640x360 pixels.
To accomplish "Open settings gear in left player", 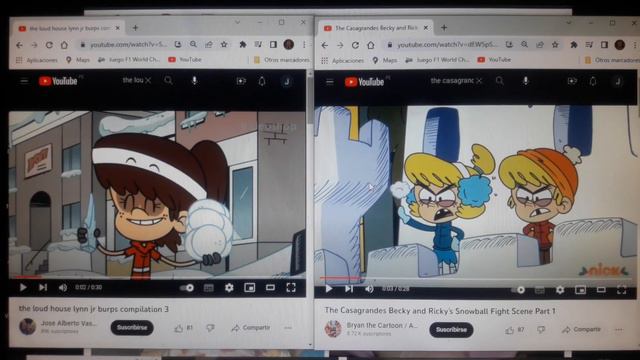I will point(229,288).
